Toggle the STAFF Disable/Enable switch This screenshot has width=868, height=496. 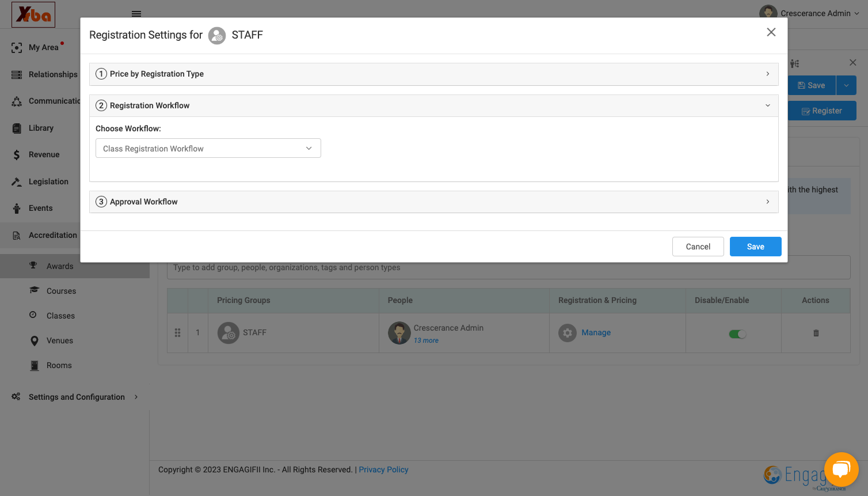click(737, 334)
